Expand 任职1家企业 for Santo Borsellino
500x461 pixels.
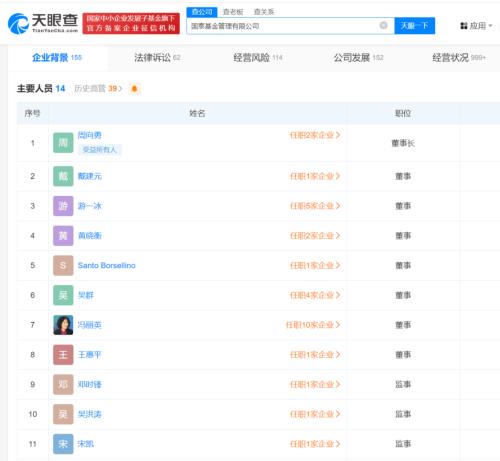(315, 265)
